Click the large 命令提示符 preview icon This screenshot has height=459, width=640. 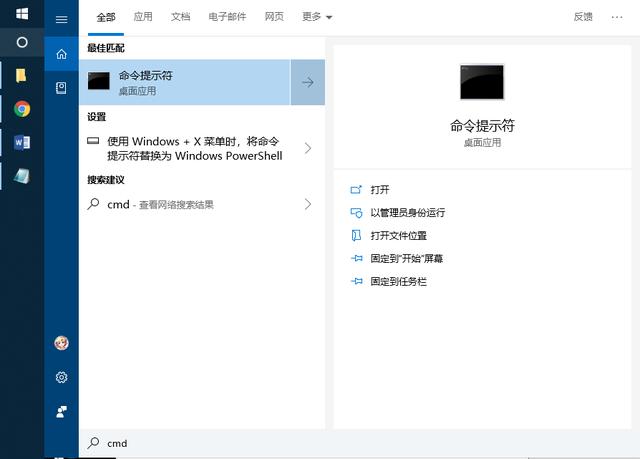482,82
